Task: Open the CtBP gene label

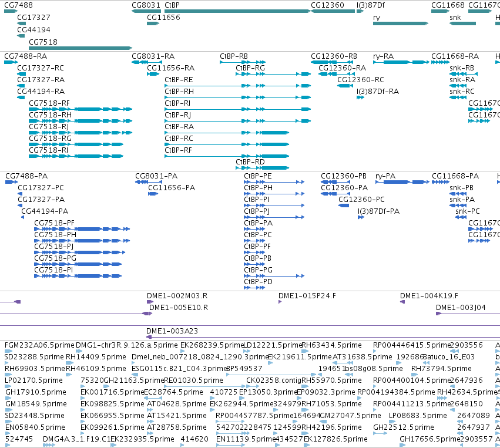Action: 172,5
